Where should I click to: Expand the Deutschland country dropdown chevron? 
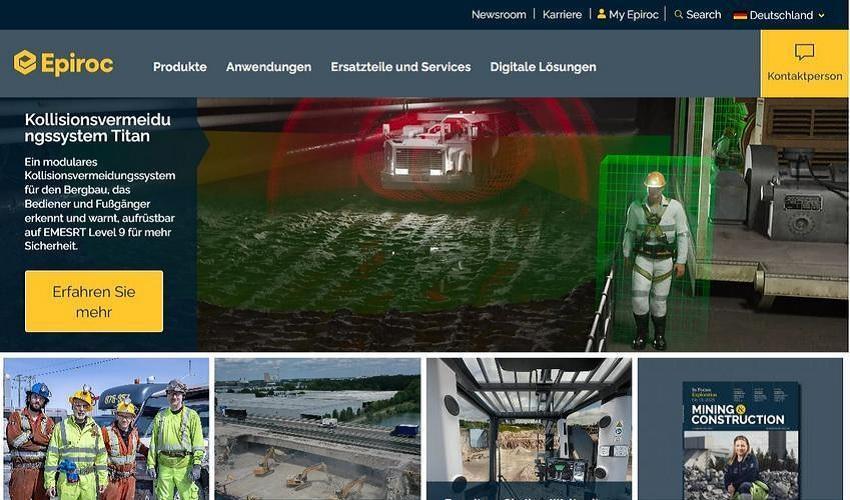[821, 16]
